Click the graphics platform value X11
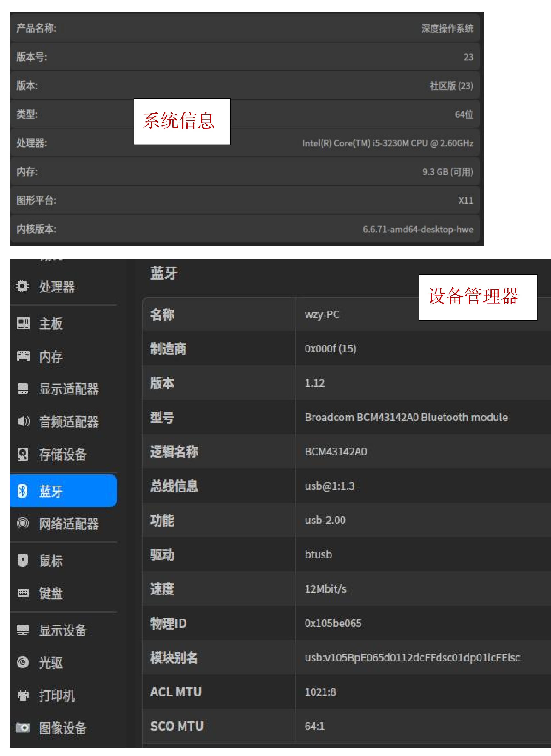The image size is (551, 756). [x=466, y=201]
